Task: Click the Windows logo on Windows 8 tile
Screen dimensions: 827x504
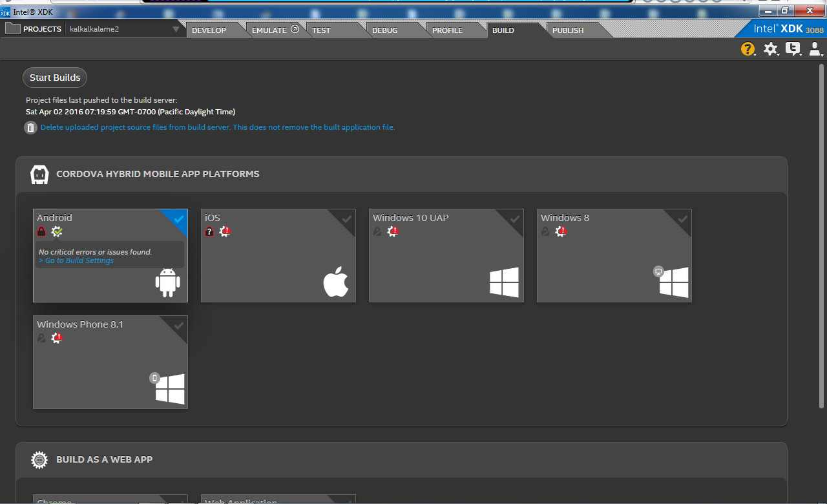Action: pyautogui.click(x=674, y=282)
